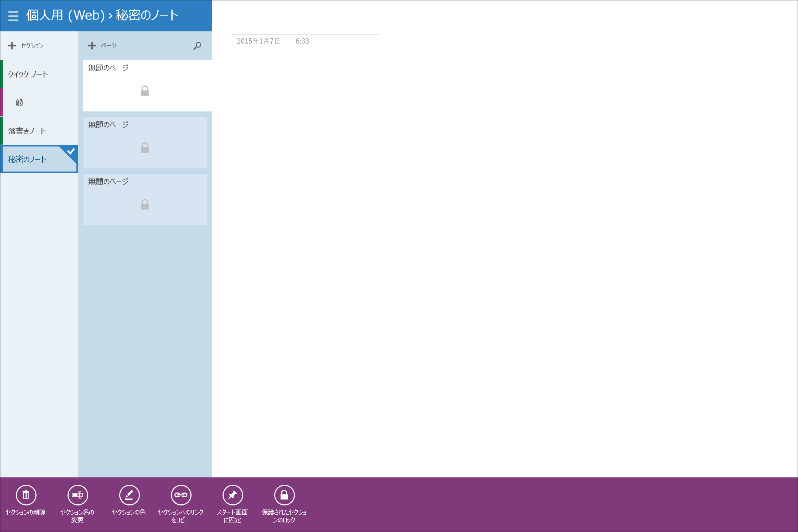
Task: Add a new page with plus ページ
Action: pos(92,46)
